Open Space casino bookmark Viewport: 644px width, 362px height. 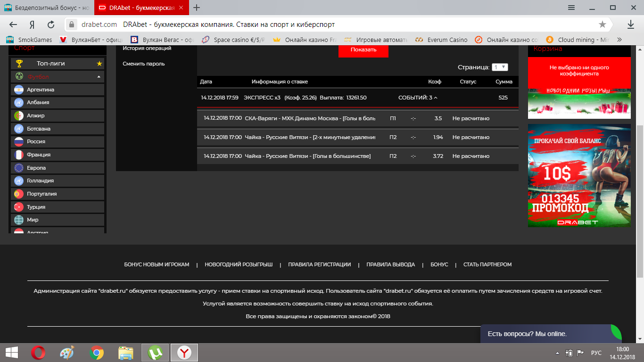pyautogui.click(x=234, y=40)
